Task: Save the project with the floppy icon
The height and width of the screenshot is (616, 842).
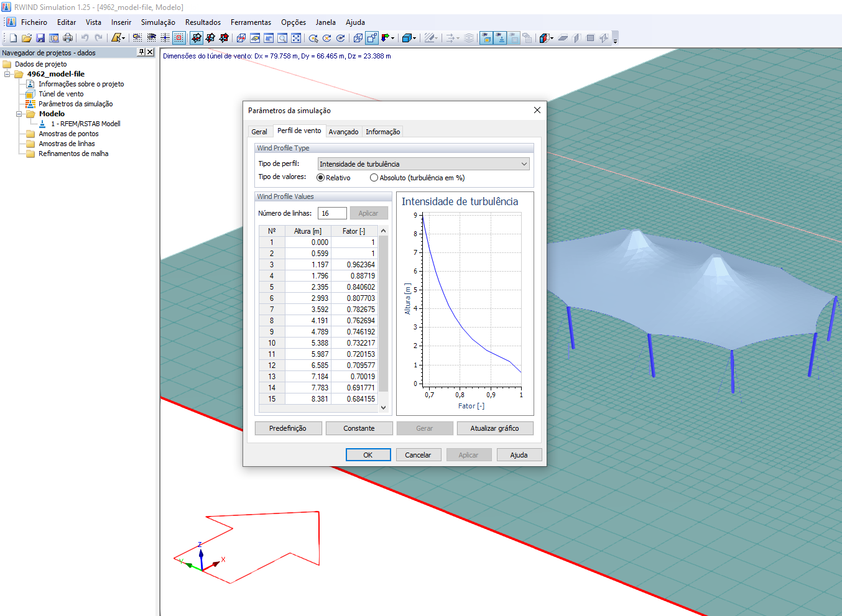Action: click(40, 38)
